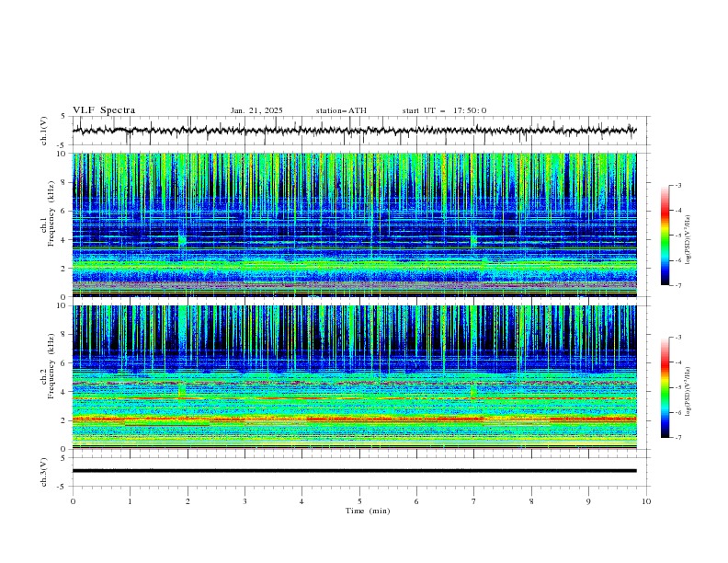Screen dimensions: 728x563
Task: Click the ch.3(V) flat waveform trace
Action: pyautogui.click(x=354, y=471)
